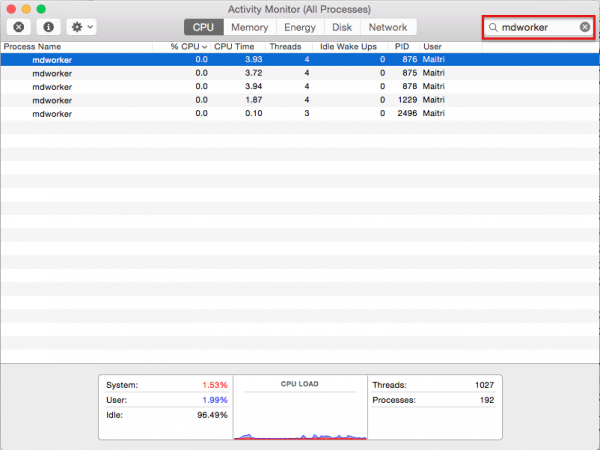
Task: Click in the mdworker search field
Action: [538, 27]
